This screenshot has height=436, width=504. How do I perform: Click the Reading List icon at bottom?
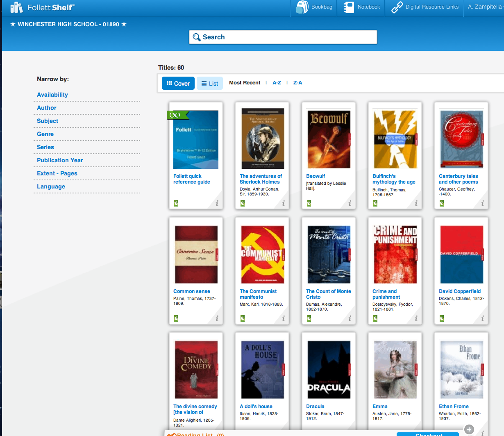pos(171,434)
